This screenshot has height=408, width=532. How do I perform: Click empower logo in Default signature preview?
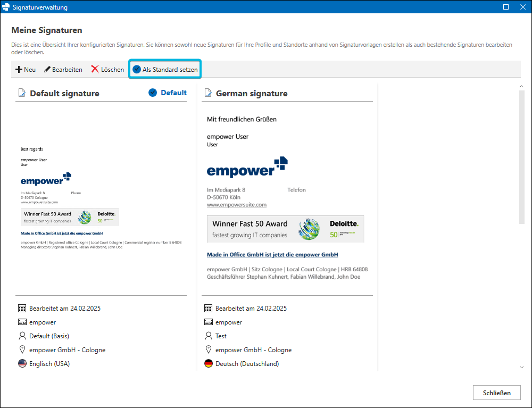coord(46,179)
